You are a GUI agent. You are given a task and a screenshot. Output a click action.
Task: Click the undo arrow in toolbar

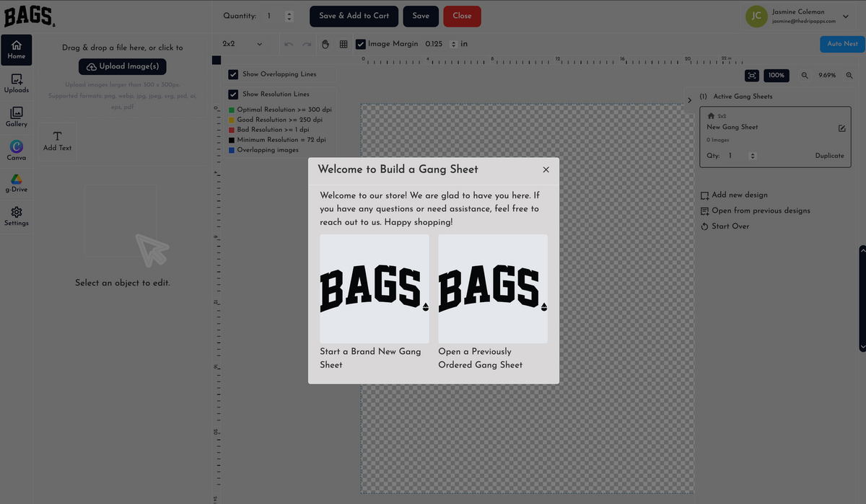[289, 44]
